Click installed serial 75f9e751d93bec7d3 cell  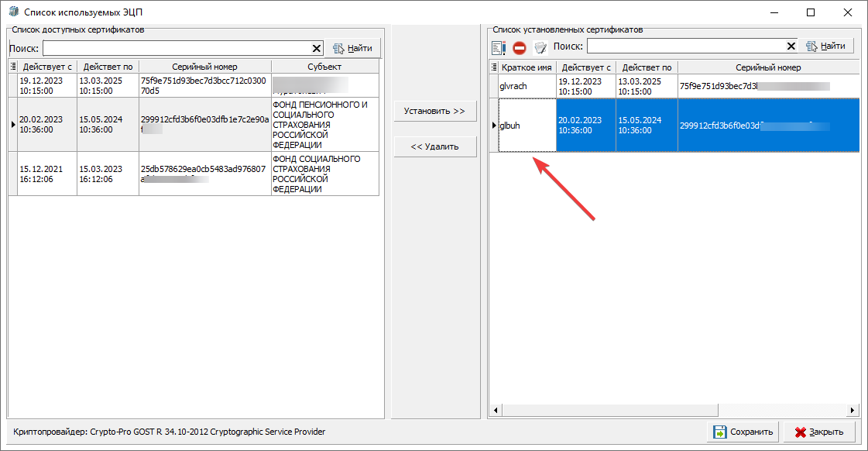click(768, 86)
